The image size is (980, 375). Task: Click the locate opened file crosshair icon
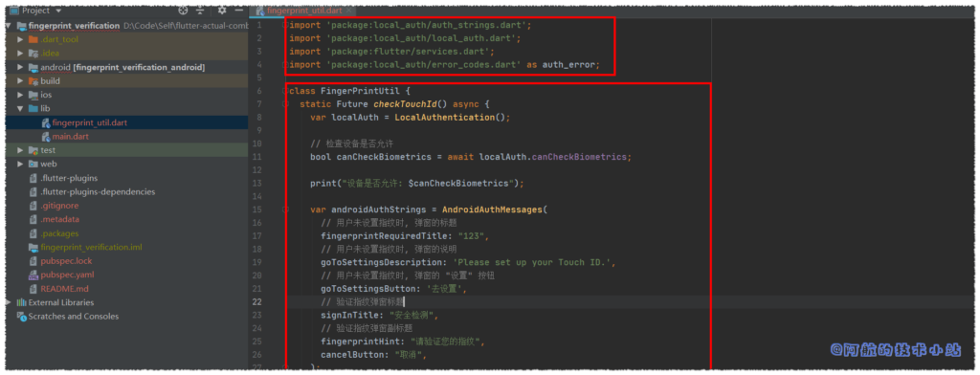[183, 11]
